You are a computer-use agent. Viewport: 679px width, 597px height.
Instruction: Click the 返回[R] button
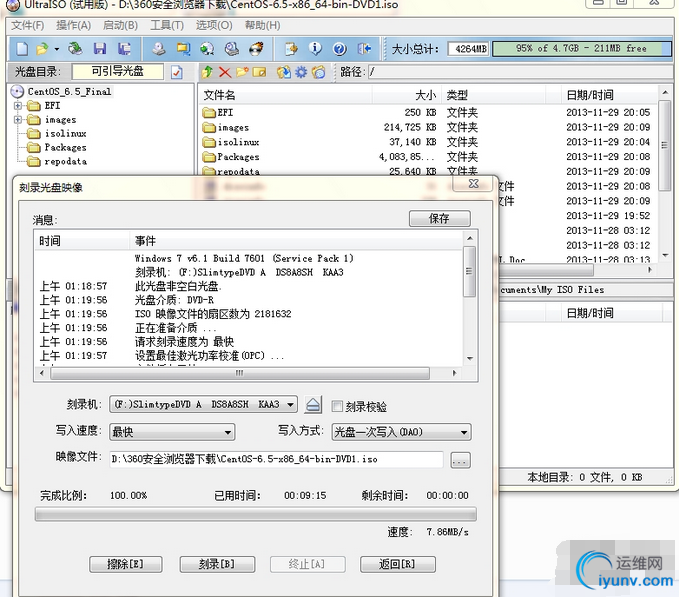[398, 565]
